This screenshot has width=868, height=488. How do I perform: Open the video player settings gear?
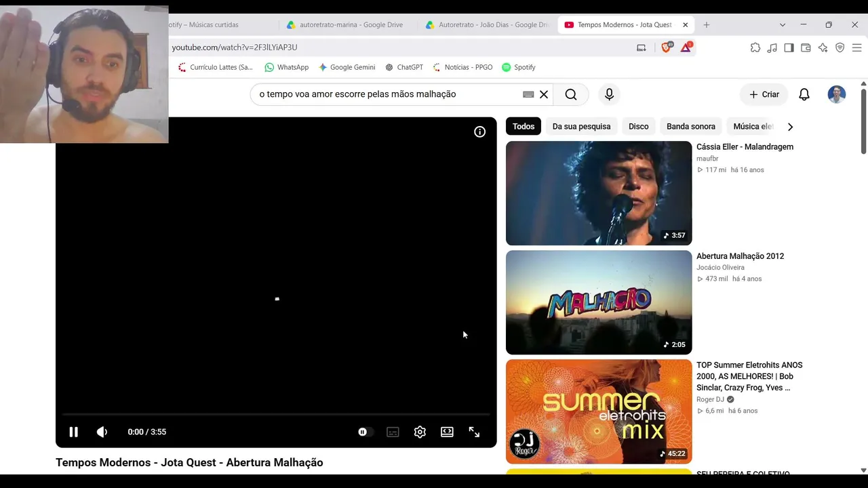420,432
